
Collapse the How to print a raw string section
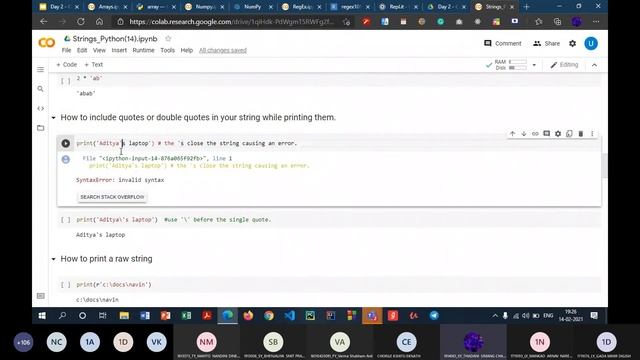point(53,259)
